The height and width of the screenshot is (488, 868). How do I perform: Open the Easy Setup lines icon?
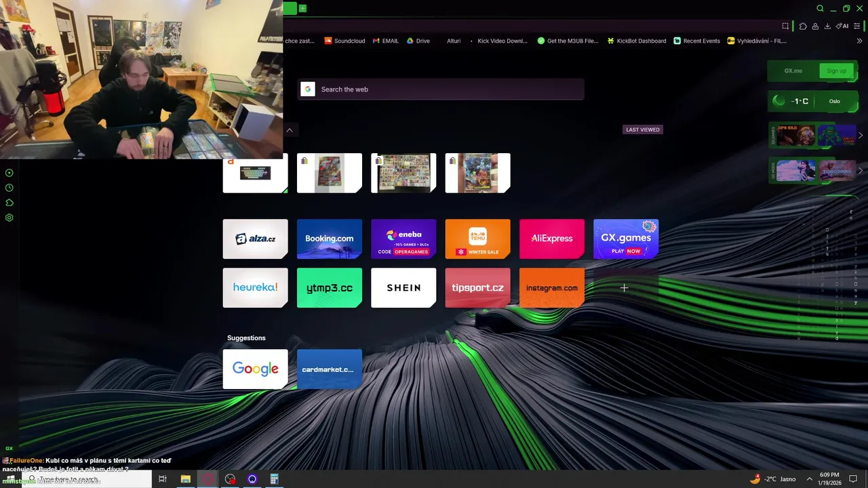point(857,26)
